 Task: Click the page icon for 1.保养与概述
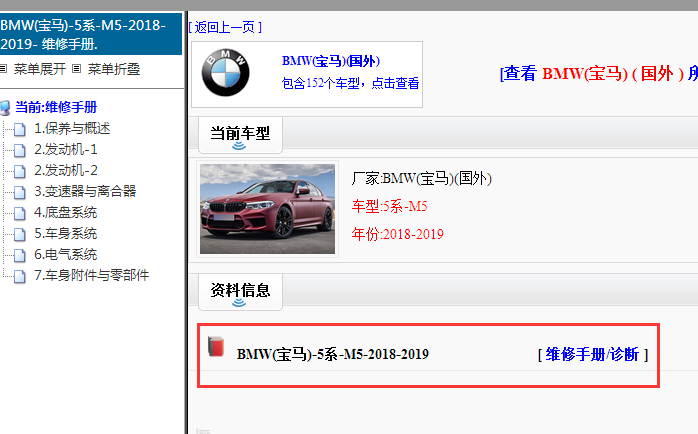[x=20, y=130]
